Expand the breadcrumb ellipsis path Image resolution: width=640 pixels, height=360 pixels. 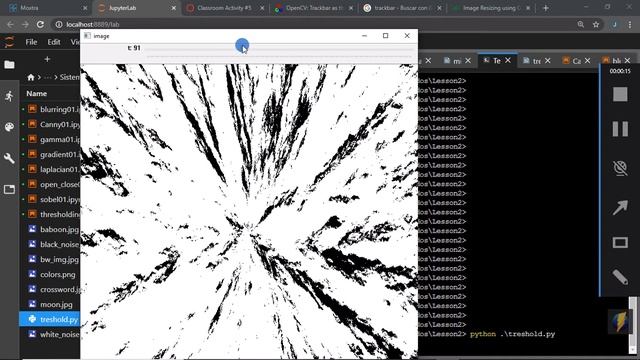click(x=48, y=77)
